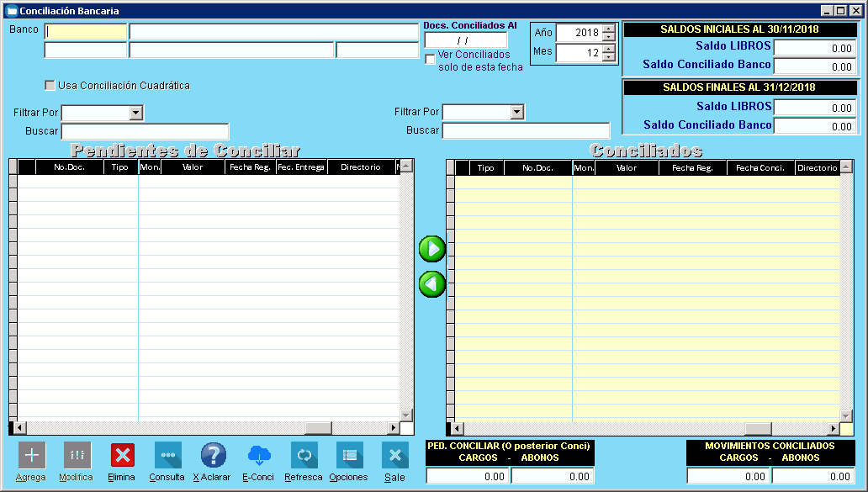The height and width of the screenshot is (492, 868).
Task: Increase the Año spinner value
Action: [x=609, y=28]
